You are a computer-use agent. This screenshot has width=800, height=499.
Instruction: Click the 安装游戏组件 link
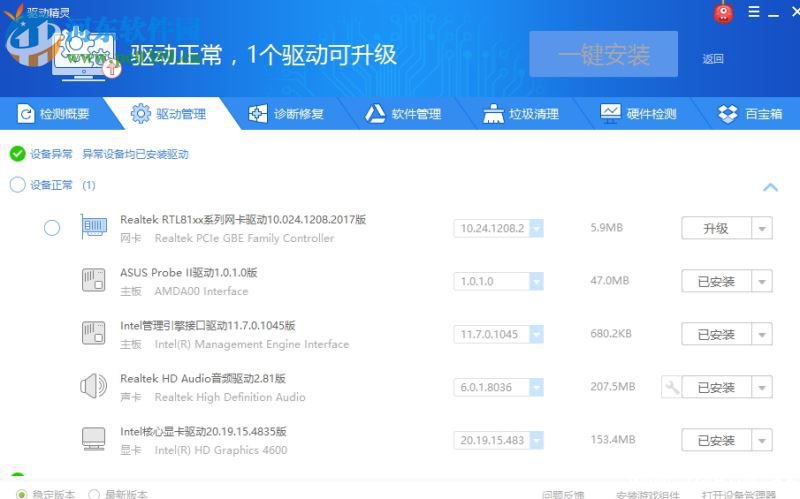pos(647,494)
